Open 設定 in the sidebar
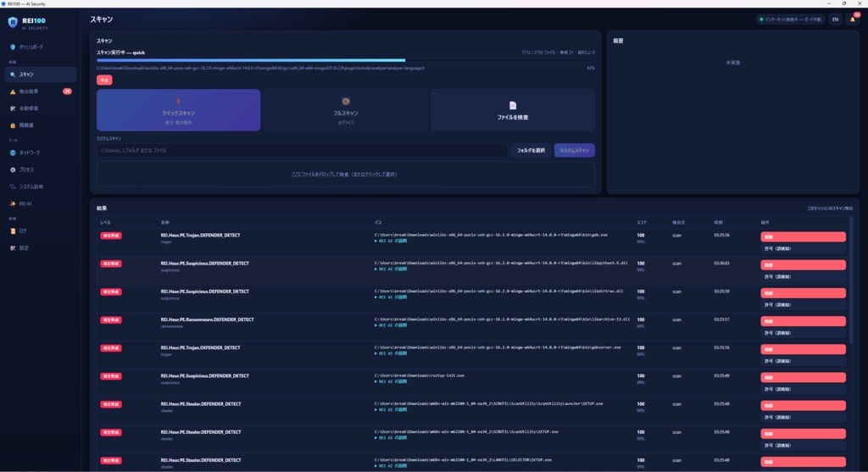 tap(41, 248)
